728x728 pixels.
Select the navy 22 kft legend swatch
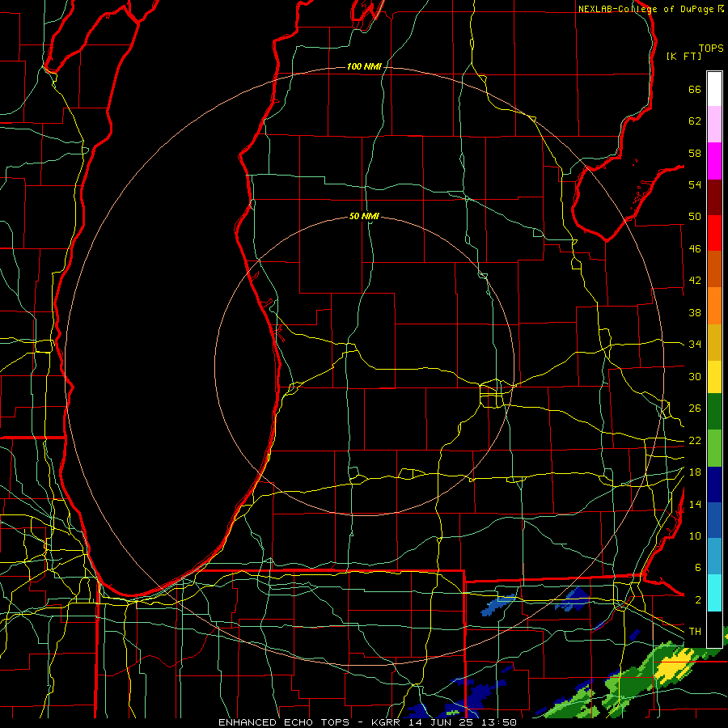[x=714, y=485]
